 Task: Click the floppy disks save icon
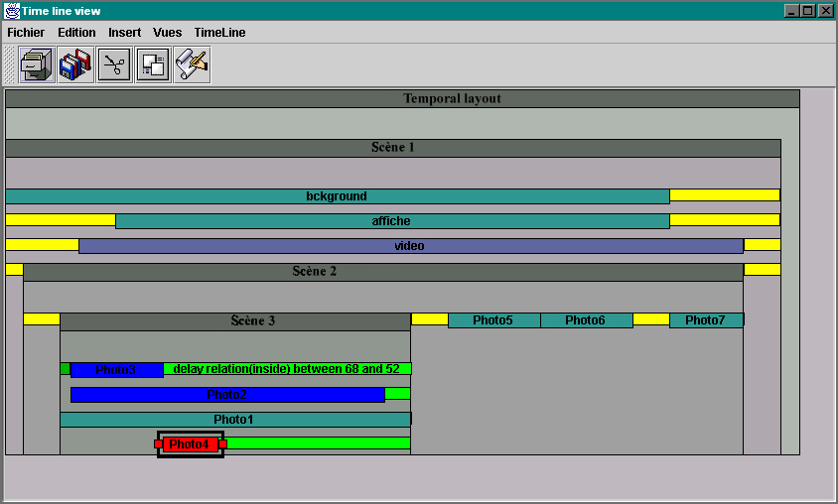tap(75, 65)
